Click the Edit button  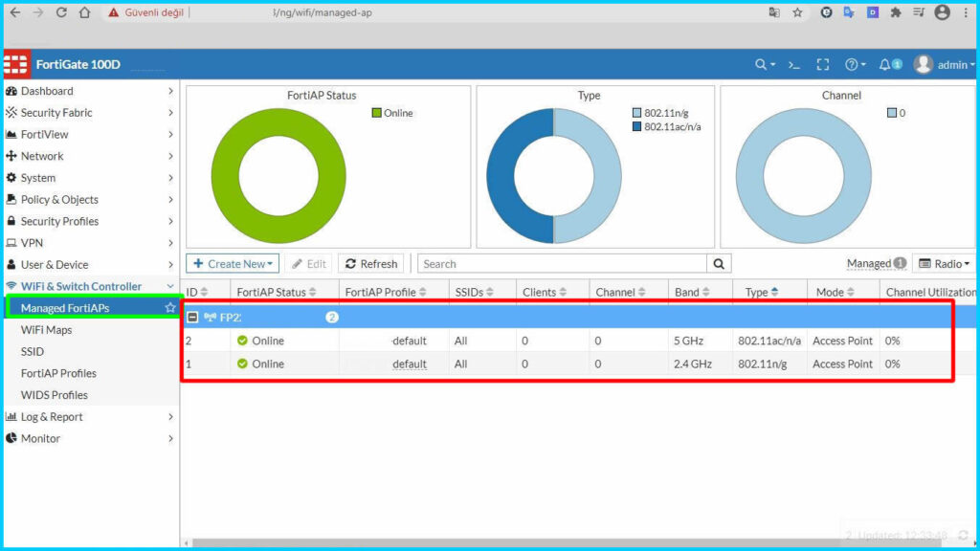309,264
